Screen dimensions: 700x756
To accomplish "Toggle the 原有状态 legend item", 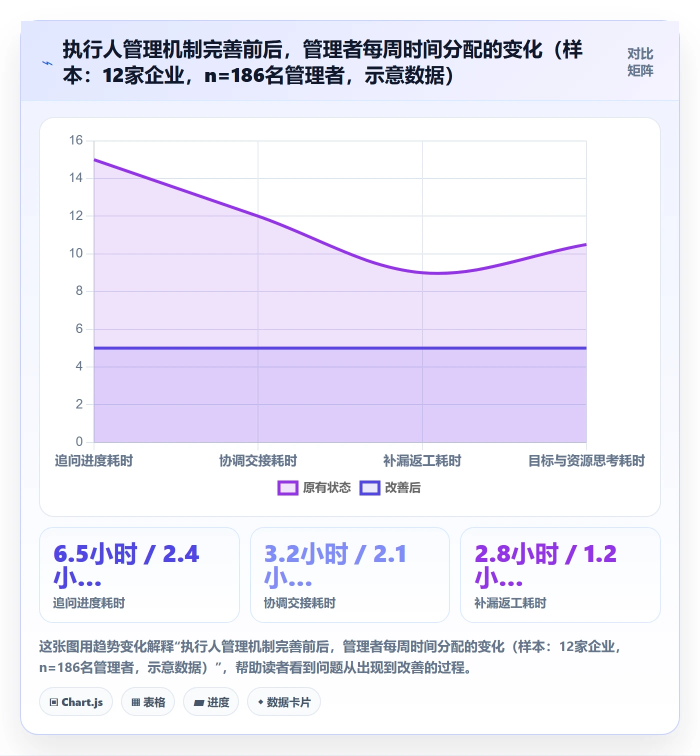I will pyautogui.click(x=314, y=487).
